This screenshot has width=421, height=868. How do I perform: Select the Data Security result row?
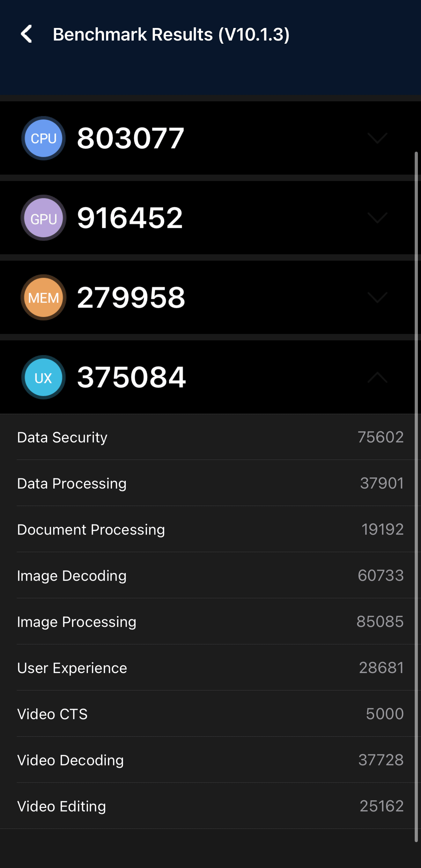[x=210, y=437]
